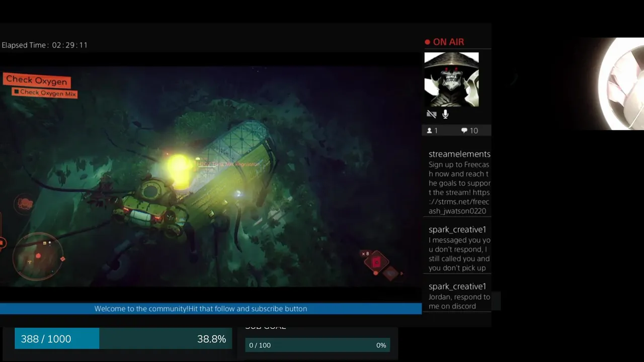Click the suit status icon above minimap
Screen dimensions: 644x362
[x=25, y=203]
